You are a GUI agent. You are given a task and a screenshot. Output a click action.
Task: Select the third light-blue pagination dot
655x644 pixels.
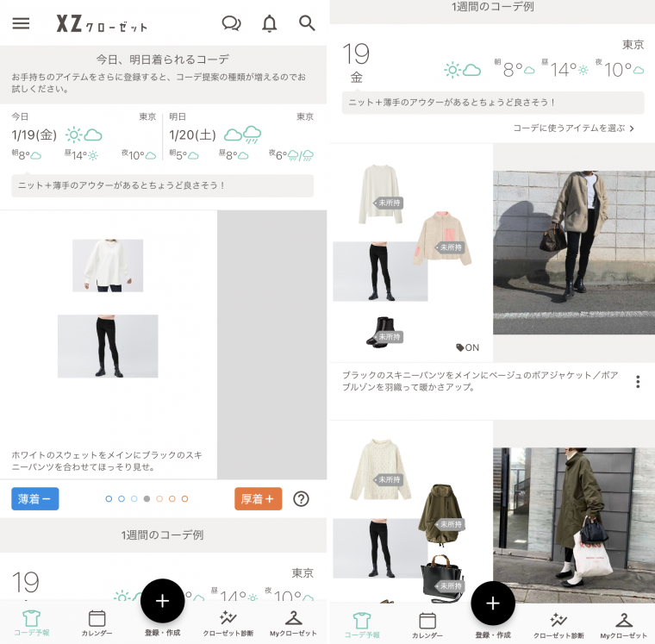134,498
